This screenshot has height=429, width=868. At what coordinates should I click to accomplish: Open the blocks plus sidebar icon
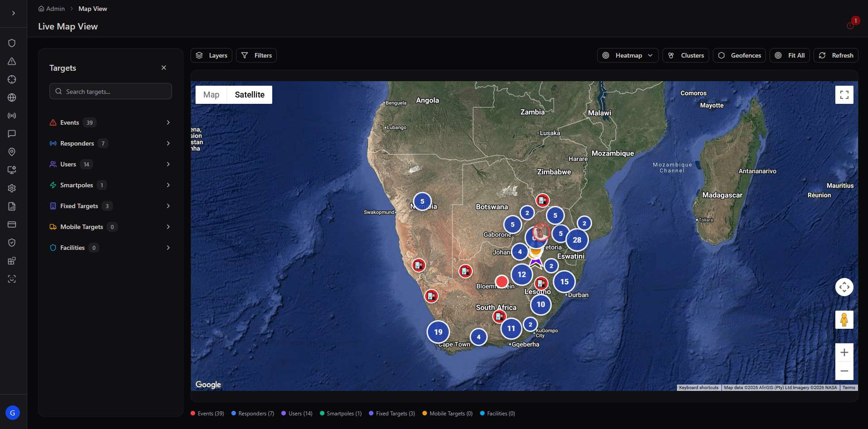pyautogui.click(x=12, y=261)
